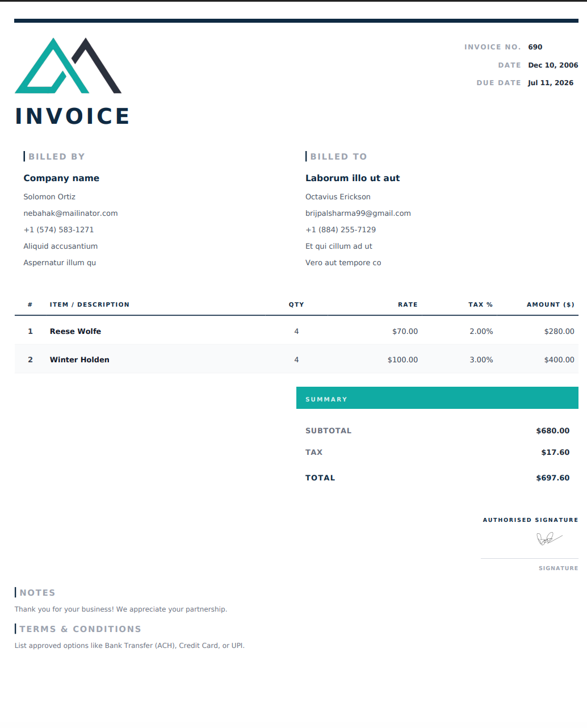Select the due date Jul 11, 2026
Screen dimensions: 587x728
[x=551, y=83]
